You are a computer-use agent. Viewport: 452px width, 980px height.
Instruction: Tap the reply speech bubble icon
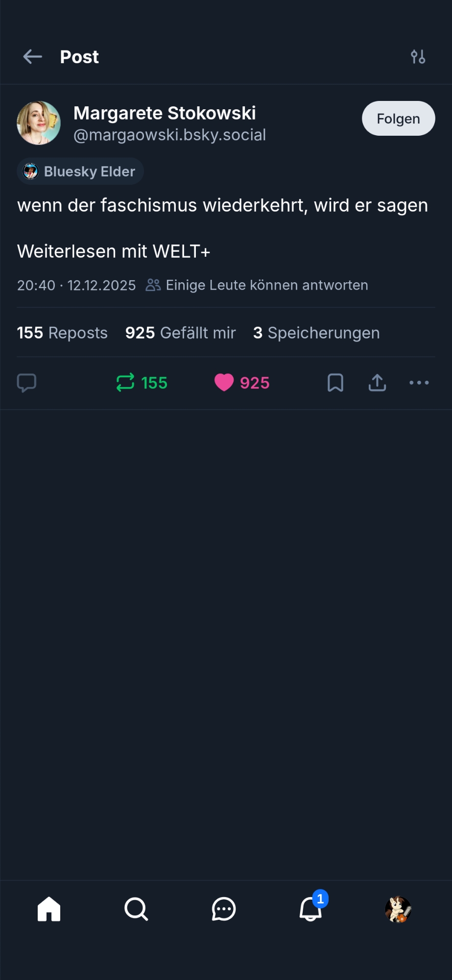pos(27,383)
